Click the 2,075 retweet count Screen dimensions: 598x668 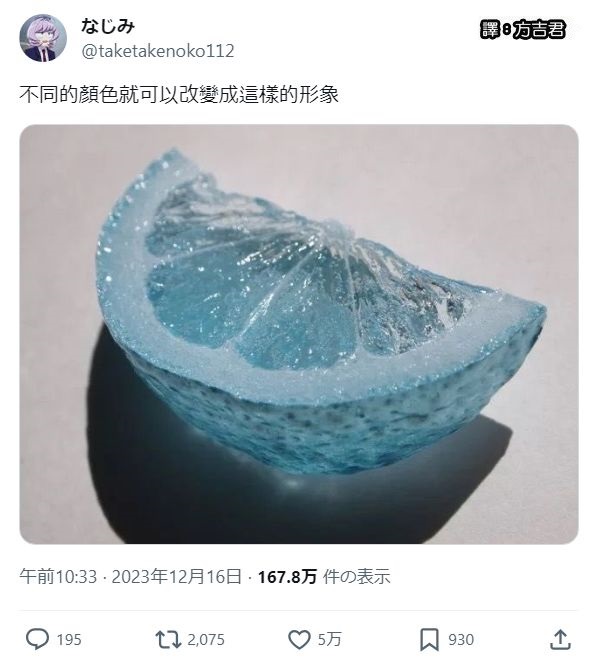[x=206, y=640]
